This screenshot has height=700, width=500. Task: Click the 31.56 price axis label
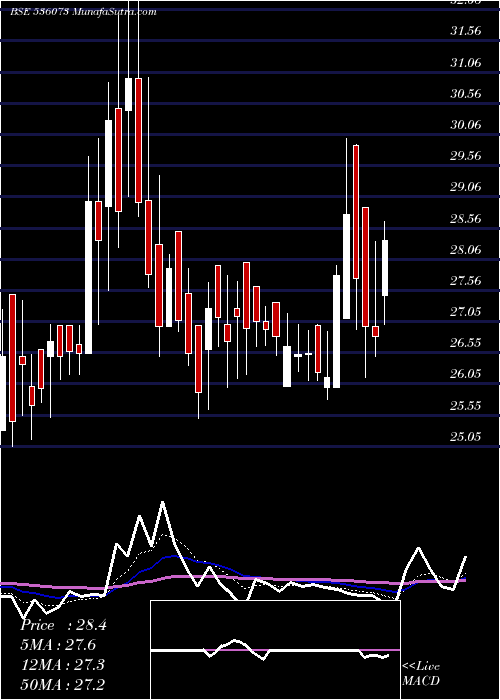pyautogui.click(x=466, y=31)
